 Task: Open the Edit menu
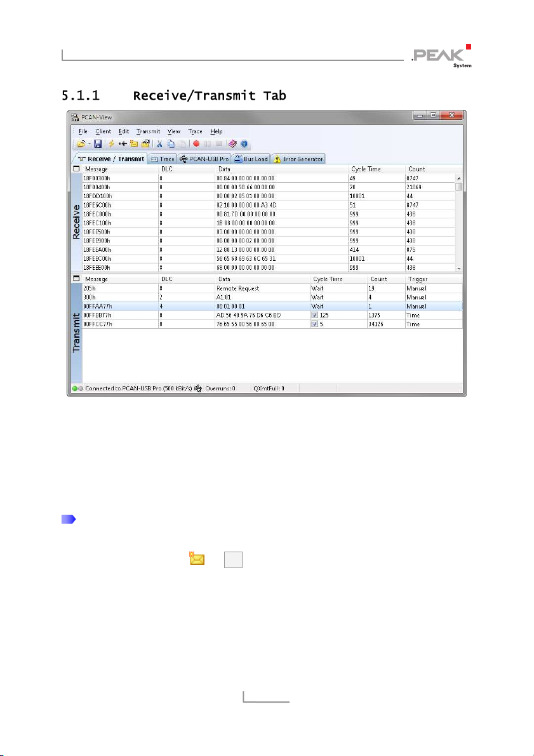click(124, 131)
